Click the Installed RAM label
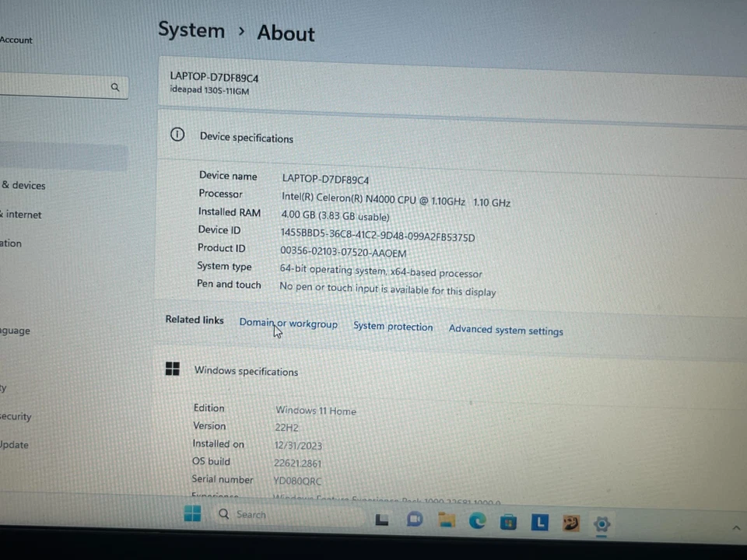Viewport: 747px width, 560px height. [x=229, y=212]
